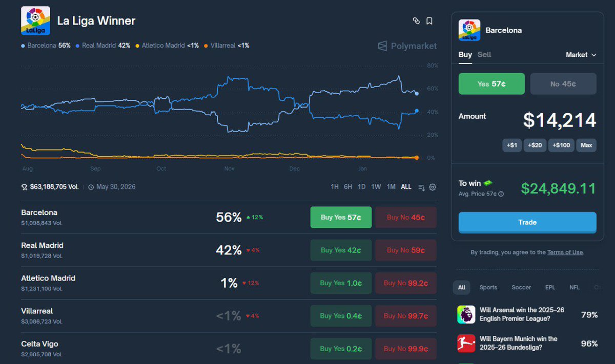This screenshot has width=615, height=364.
Task: Switch to the Sell tab
Action: 484,55
